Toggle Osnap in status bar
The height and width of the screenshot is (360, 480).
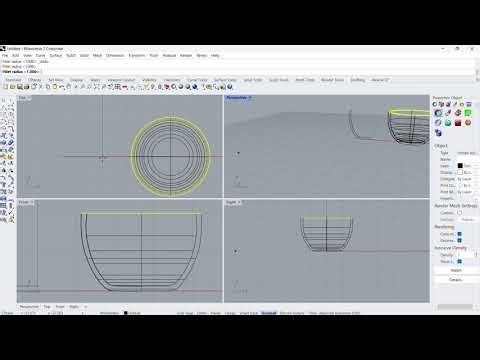pyautogui.click(x=230, y=313)
